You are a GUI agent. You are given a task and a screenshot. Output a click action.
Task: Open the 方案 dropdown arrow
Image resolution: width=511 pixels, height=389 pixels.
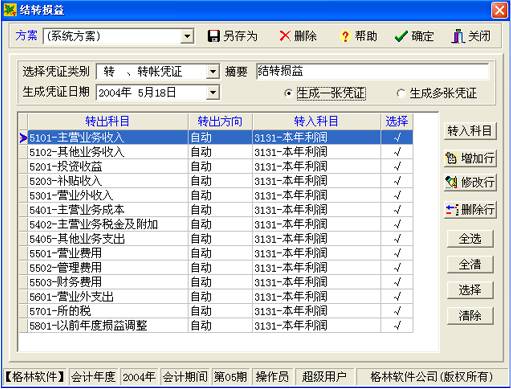(x=187, y=36)
